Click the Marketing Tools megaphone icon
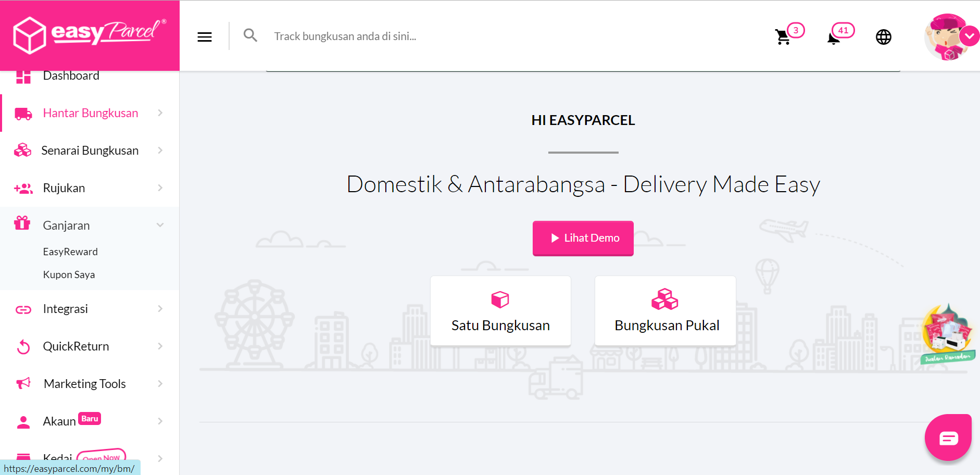The width and height of the screenshot is (980, 475). [x=23, y=384]
